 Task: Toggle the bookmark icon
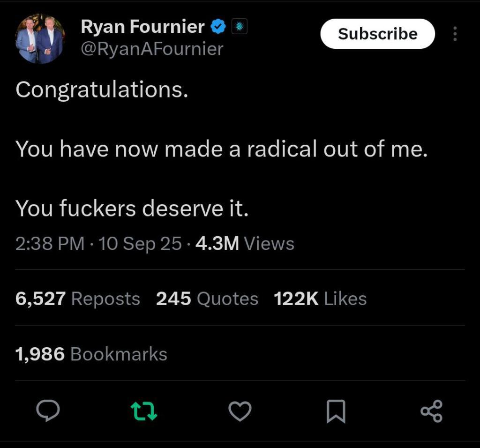(336, 411)
